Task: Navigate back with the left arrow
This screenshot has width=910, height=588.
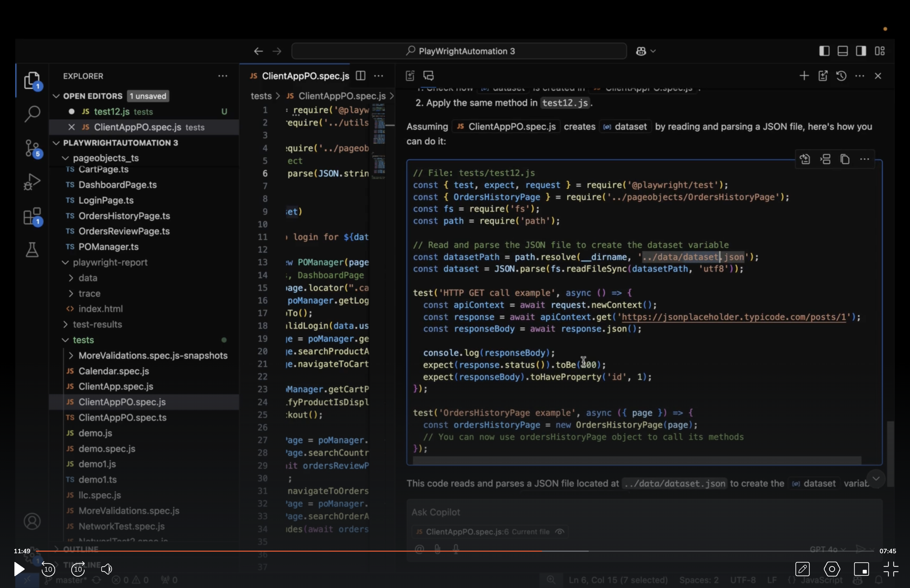Action: tap(259, 51)
